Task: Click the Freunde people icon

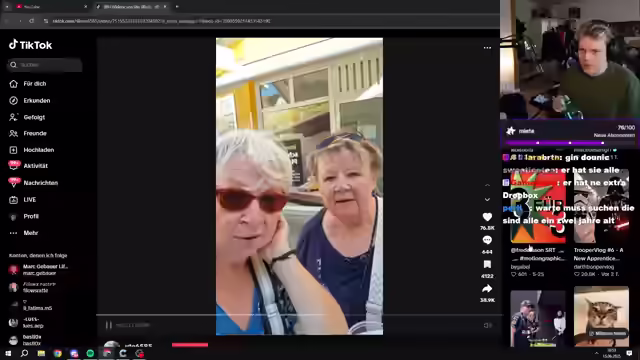Action: (x=13, y=133)
